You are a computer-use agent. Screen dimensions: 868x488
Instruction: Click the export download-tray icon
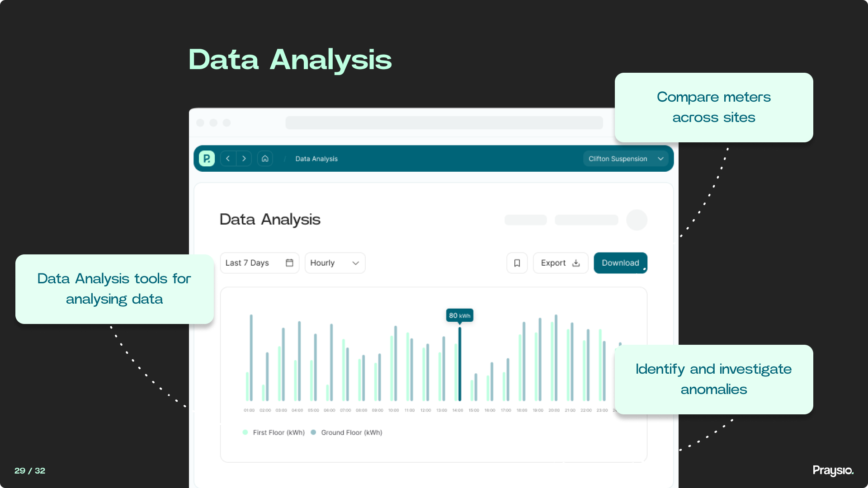[x=576, y=263]
